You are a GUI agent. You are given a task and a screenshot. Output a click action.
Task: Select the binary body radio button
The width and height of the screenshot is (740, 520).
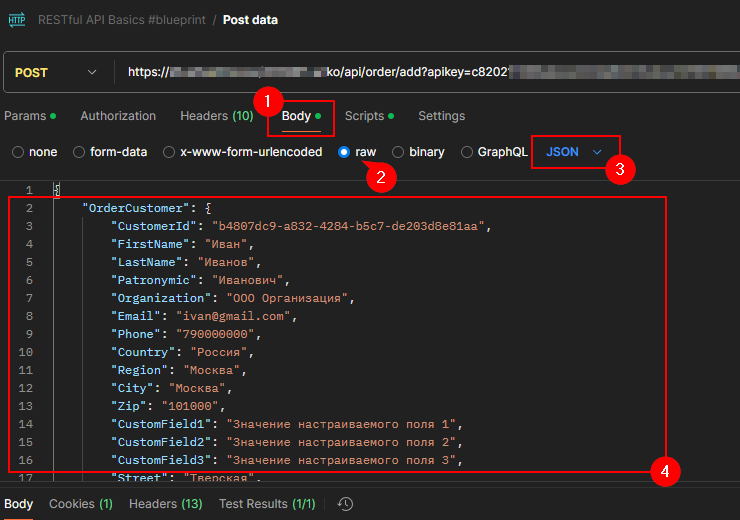click(398, 152)
